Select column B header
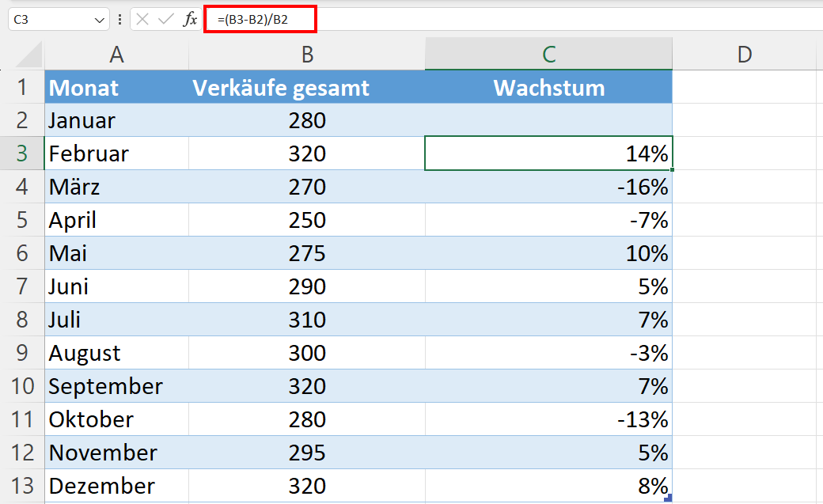Image resolution: width=823 pixels, height=504 pixels. coord(307,54)
